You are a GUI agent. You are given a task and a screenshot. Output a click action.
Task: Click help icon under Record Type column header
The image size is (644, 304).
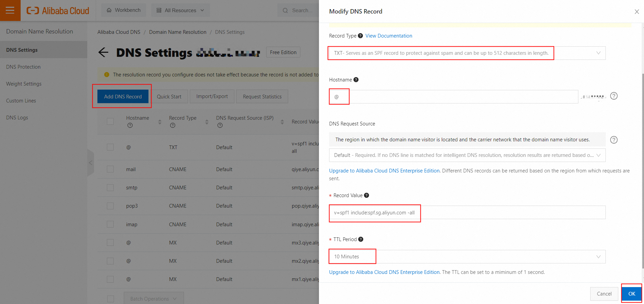(172, 125)
